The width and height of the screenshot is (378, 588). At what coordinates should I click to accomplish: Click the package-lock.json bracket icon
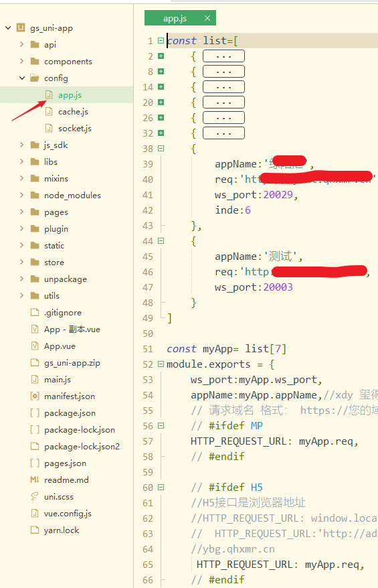tap(35, 430)
